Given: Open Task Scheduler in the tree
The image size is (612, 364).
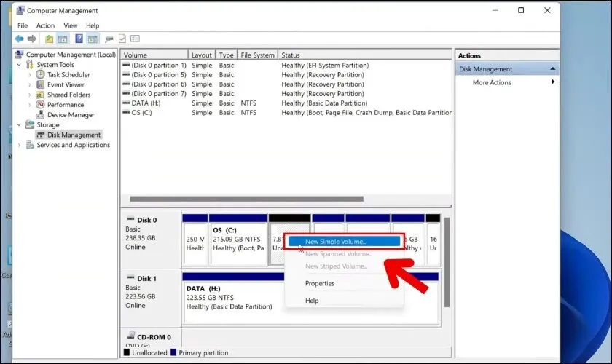Looking at the screenshot, I should pos(70,74).
